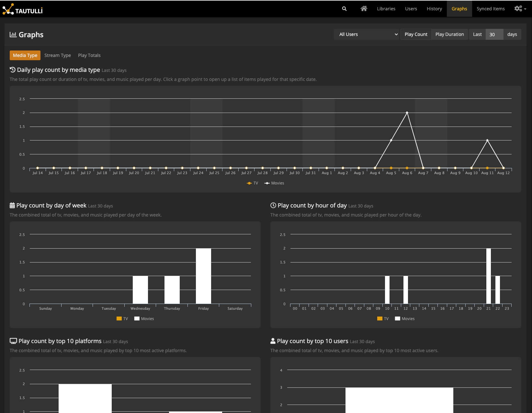Click the Friday bar in weekday chart
Viewport: 532px width, 413px height.
pos(203,276)
